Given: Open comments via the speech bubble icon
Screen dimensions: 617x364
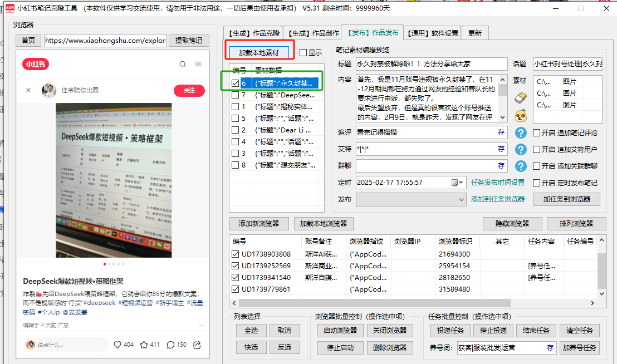Looking at the screenshot, I should (170, 345).
